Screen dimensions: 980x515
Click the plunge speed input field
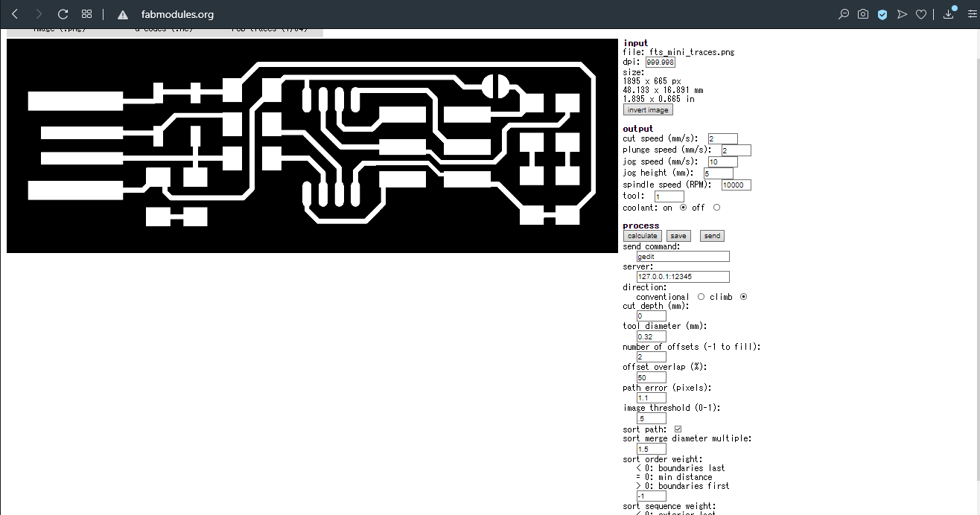tap(736, 150)
